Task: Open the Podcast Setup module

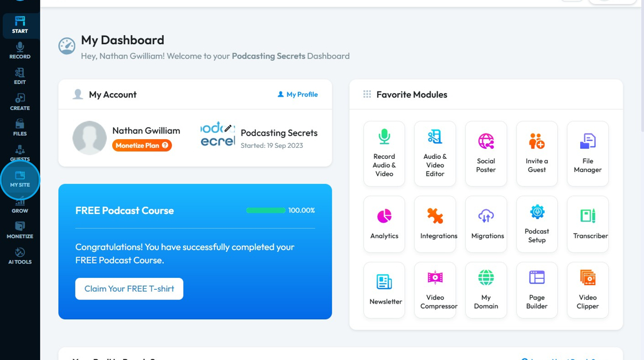Action: tap(536, 224)
